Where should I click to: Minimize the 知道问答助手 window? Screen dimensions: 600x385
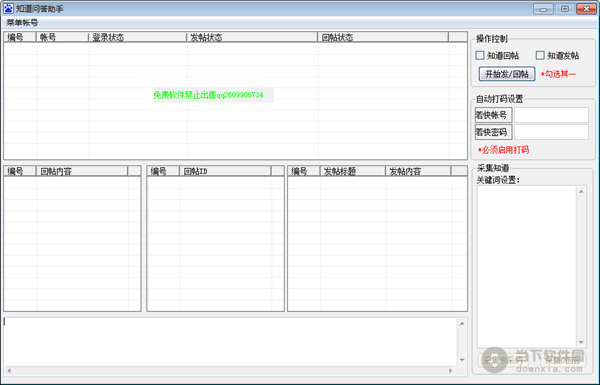click(x=543, y=9)
